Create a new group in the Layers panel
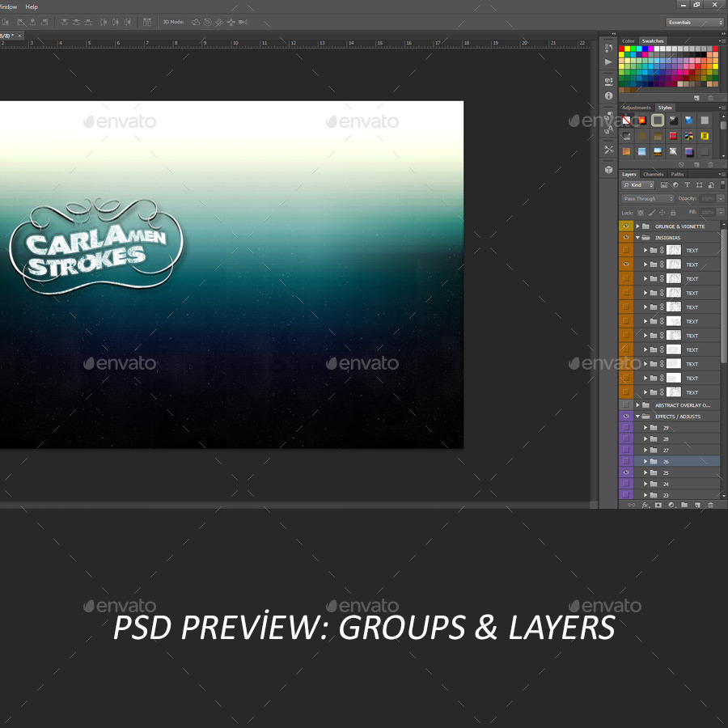728x728 pixels. pos(685,504)
